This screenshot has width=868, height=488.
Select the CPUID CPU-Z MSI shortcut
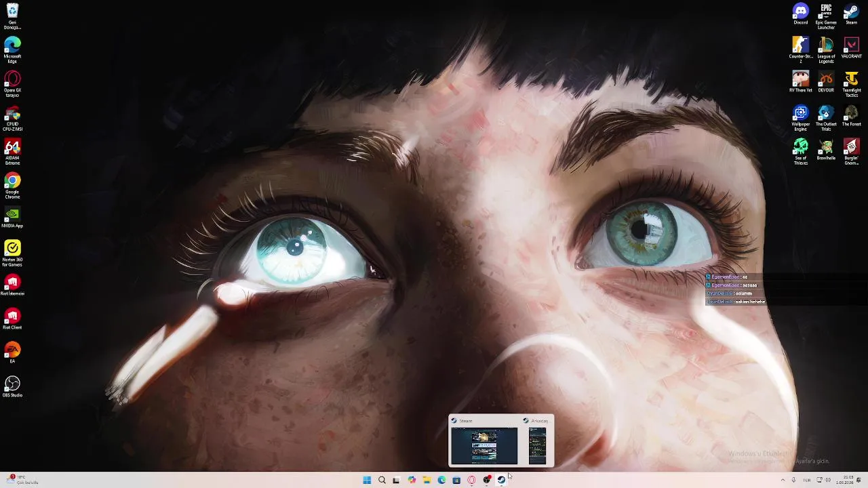[12, 118]
